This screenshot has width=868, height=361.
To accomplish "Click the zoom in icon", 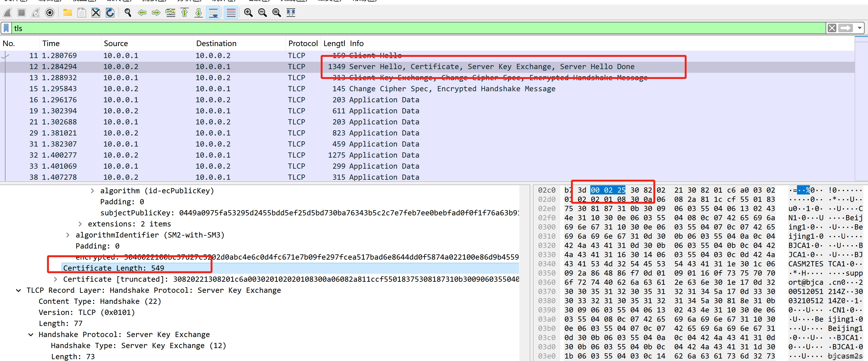I will click(248, 13).
